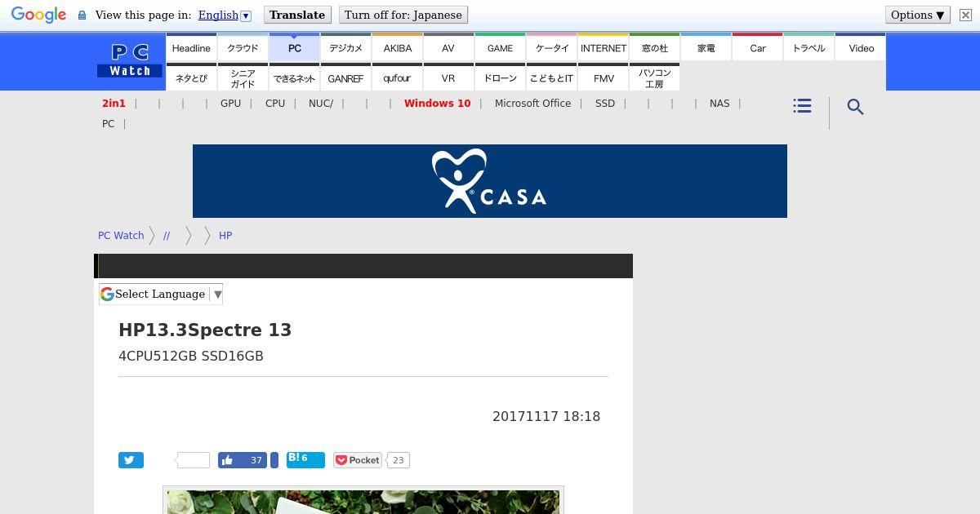Click the date text 20171117 18:18

pos(546,416)
